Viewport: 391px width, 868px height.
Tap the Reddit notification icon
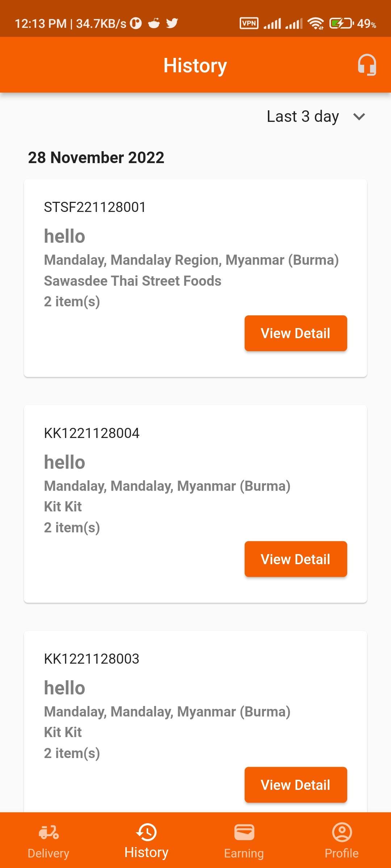(154, 23)
